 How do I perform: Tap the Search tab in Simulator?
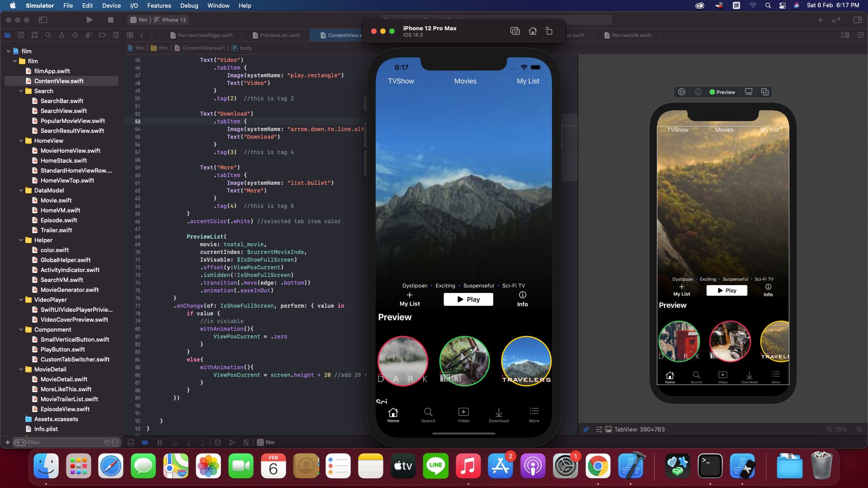[428, 415]
